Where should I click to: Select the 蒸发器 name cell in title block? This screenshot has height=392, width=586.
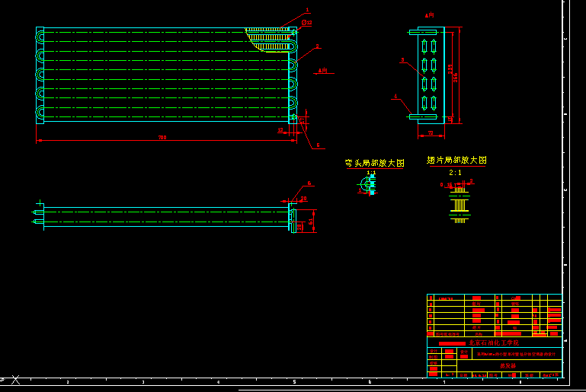click(x=508, y=365)
